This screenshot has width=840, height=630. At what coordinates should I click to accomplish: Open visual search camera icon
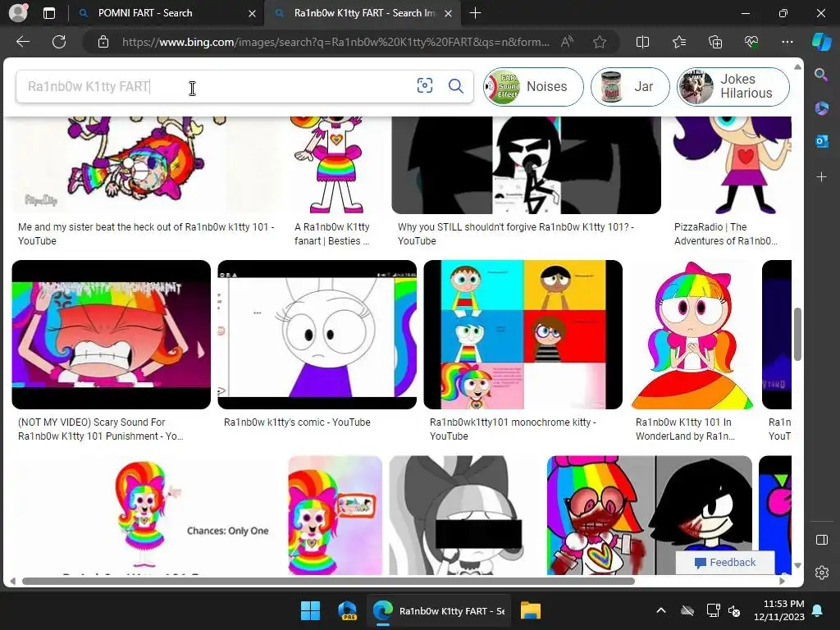pos(424,85)
